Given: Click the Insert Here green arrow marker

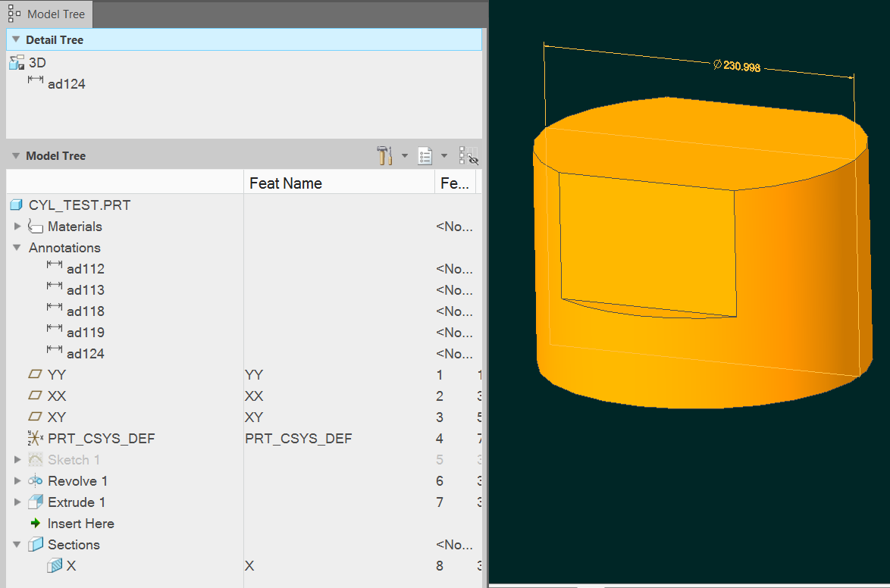Looking at the screenshot, I should 35,523.
